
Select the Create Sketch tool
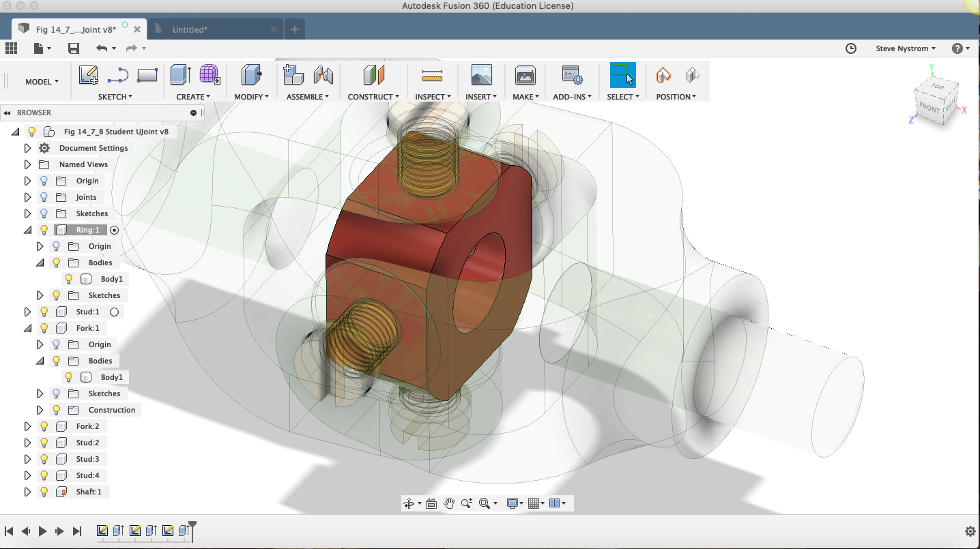(88, 75)
